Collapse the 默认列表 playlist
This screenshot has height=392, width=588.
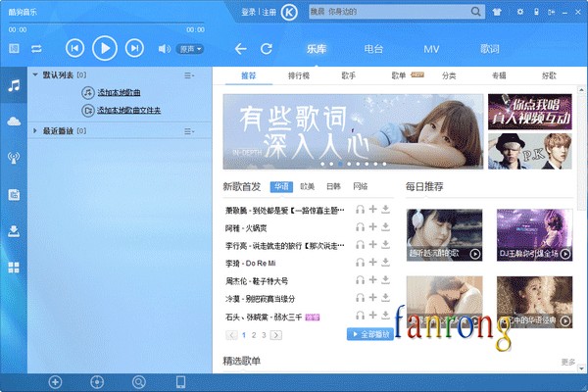[35, 75]
